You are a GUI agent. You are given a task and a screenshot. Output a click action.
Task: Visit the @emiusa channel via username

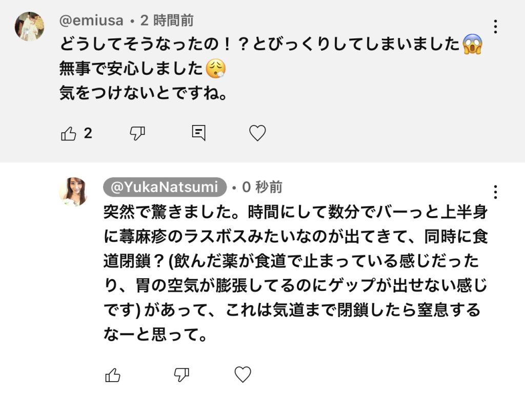click(x=91, y=20)
